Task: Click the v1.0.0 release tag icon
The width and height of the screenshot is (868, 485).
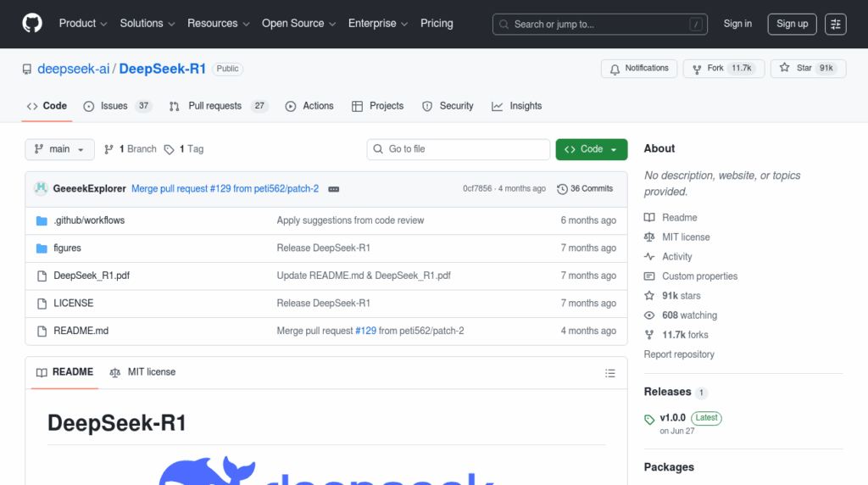Action: [649, 420]
